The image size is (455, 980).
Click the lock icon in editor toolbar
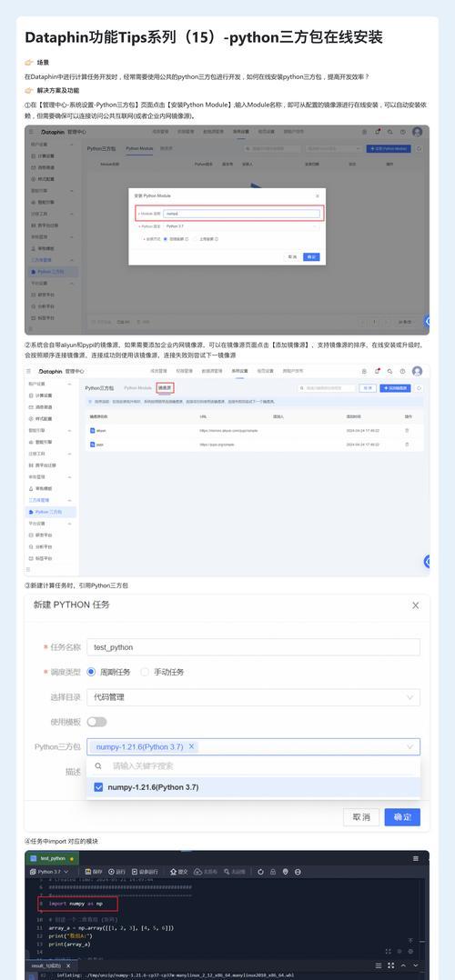pyautogui.click(x=273, y=872)
